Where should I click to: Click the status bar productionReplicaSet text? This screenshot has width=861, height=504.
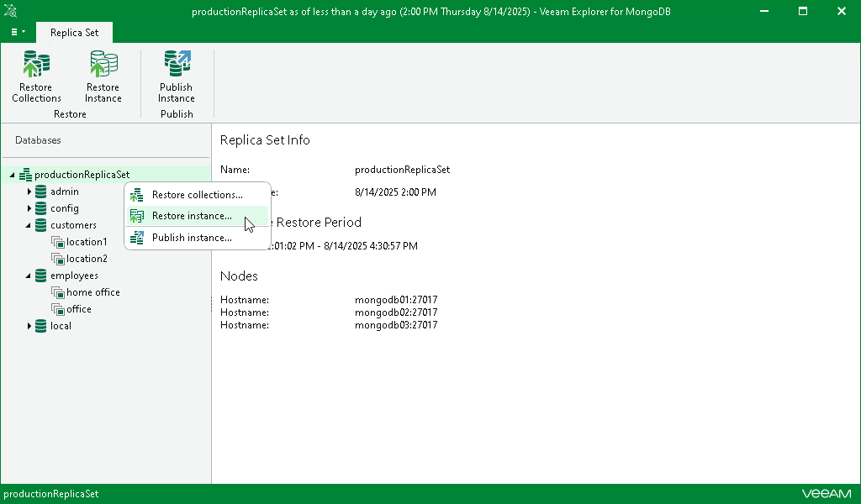[x=51, y=494]
